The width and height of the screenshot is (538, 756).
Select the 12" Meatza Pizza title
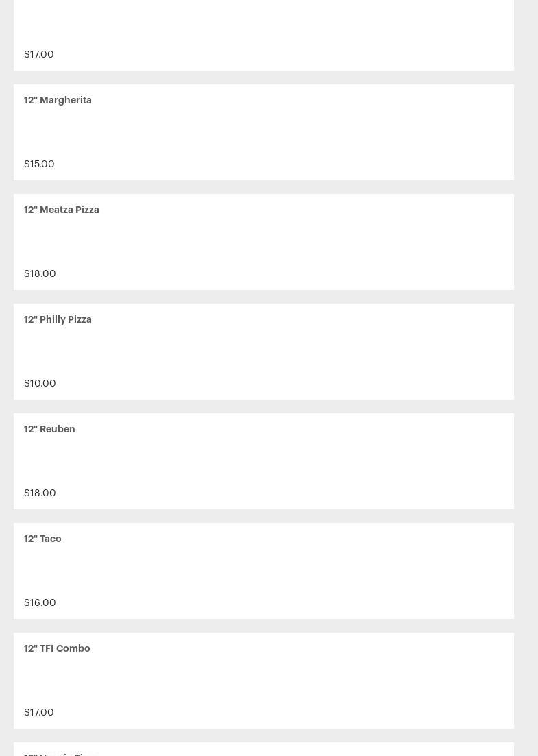point(62,210)
